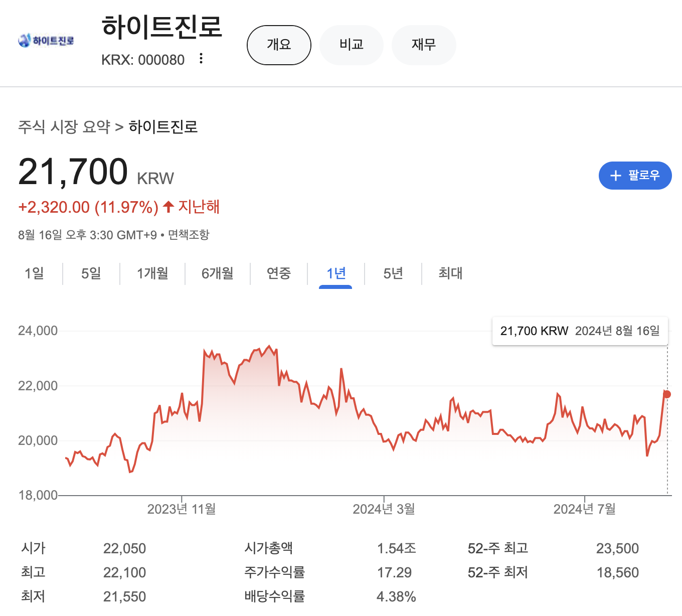Click the 면책조항 disclaimer link

point(189,235)
